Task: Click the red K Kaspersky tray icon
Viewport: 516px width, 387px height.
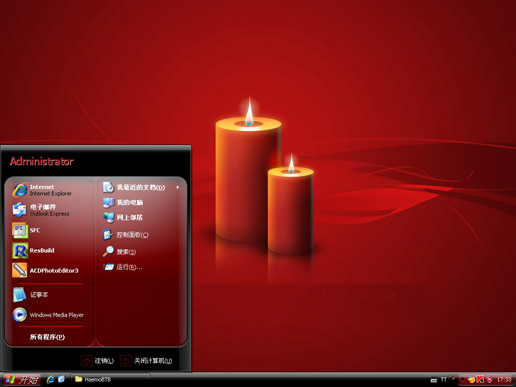Action: pyautogui.click(x=480, y=379)
